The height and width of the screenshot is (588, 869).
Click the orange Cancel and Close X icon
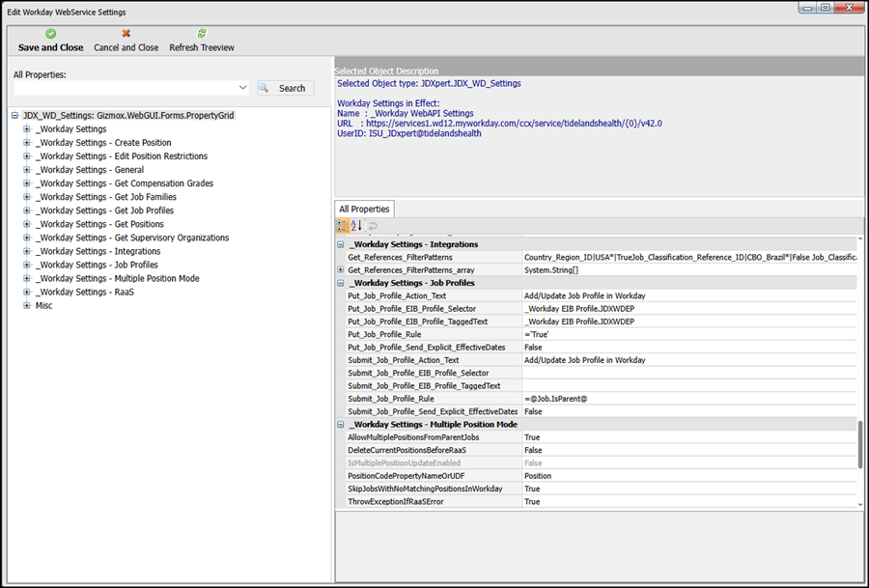click(x=126, y=34)
